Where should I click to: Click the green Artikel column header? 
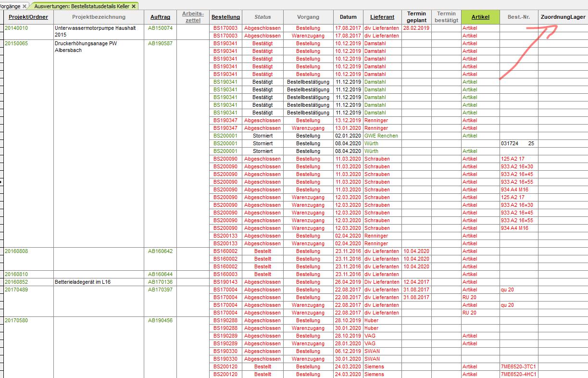[480, 17]
